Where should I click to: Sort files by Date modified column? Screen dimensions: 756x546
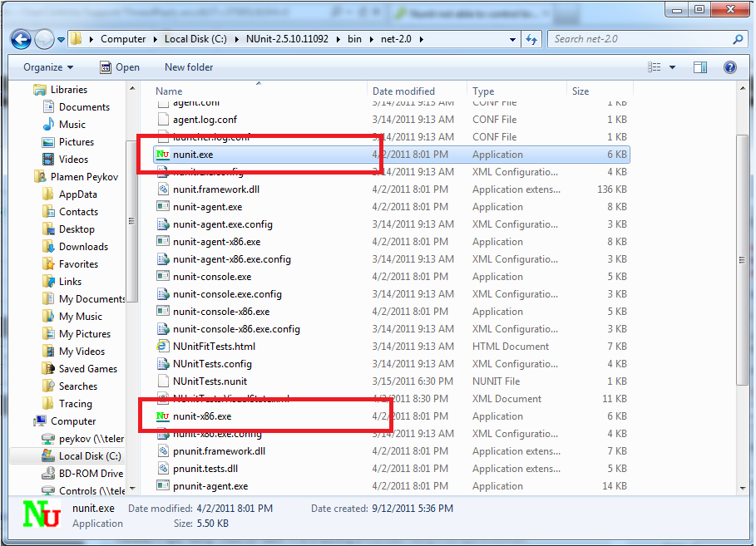point(403,91)
